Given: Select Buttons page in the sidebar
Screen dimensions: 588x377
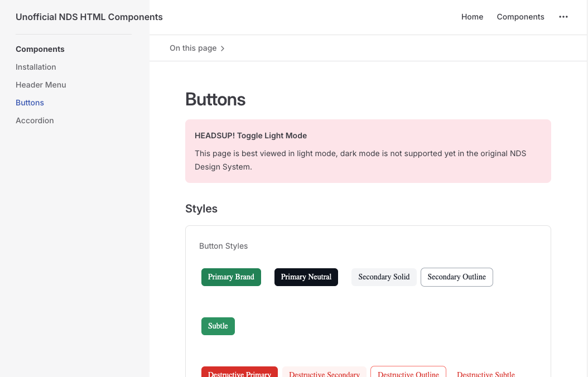Looking at the screenshot, I should [30, 103].
